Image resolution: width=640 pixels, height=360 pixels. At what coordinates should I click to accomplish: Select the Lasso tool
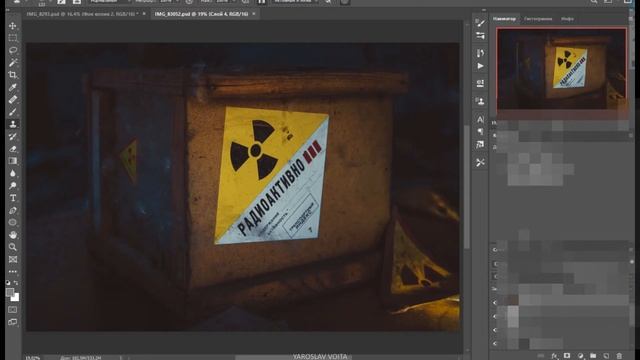point(13,50)
